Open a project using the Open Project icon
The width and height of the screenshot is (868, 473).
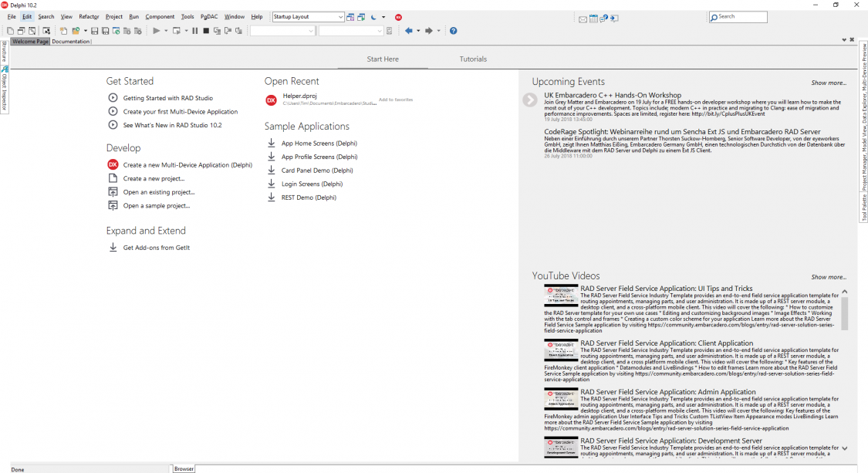tap(75, 31)
